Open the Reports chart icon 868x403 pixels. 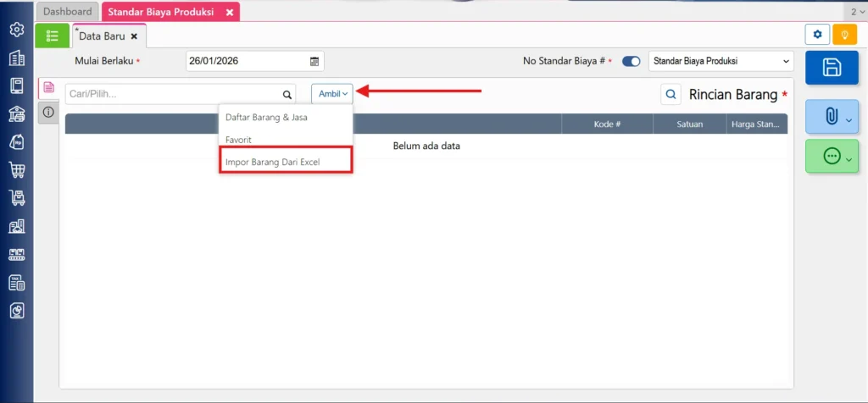point(17,311)
